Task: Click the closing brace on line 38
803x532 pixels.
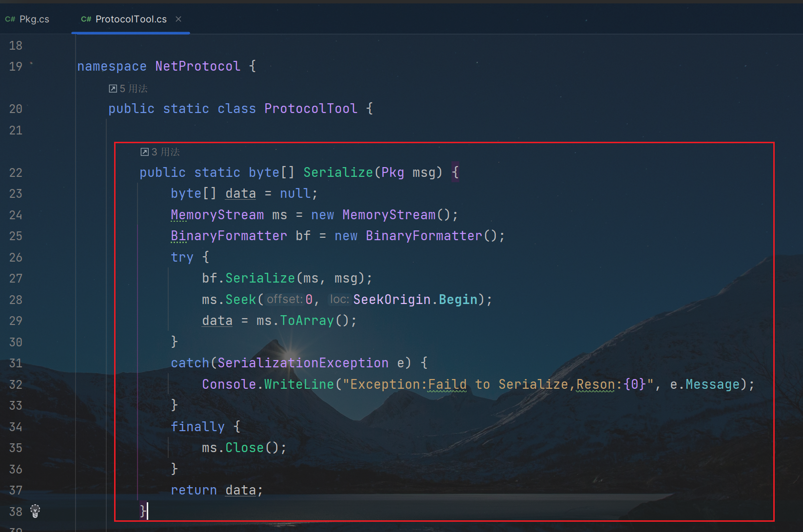Action: click(143, 511)
